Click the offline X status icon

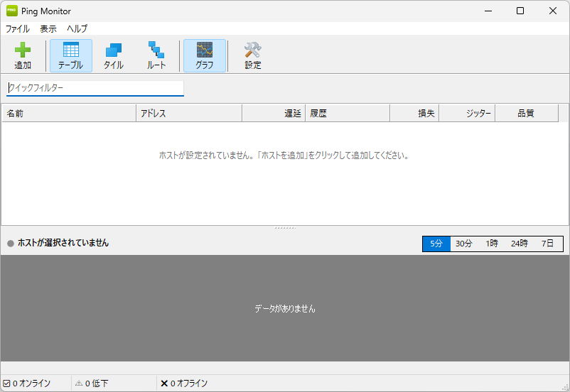pyautogui.click(x=164, y=383)
